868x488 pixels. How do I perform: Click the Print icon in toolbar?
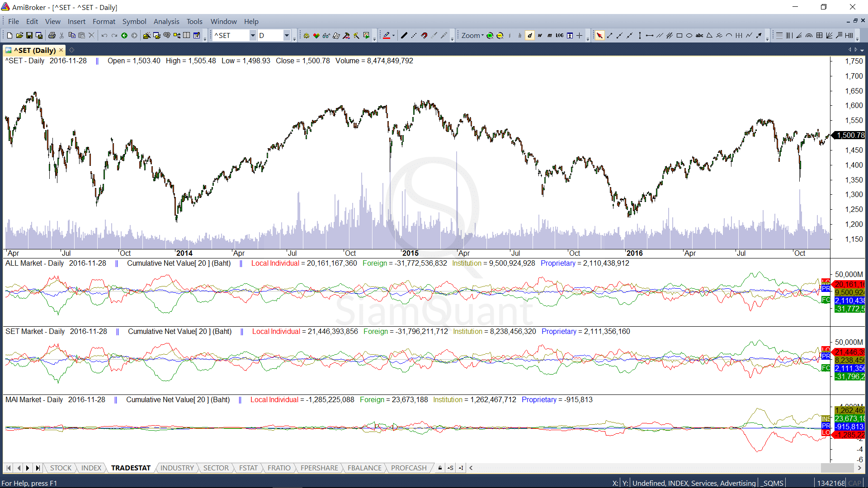click(52, 35)
